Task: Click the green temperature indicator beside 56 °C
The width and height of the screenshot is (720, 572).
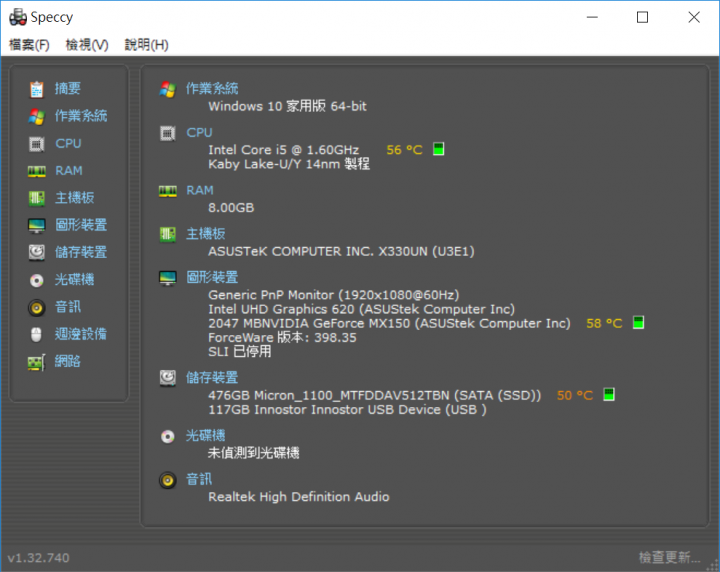Action: (439, 149)
